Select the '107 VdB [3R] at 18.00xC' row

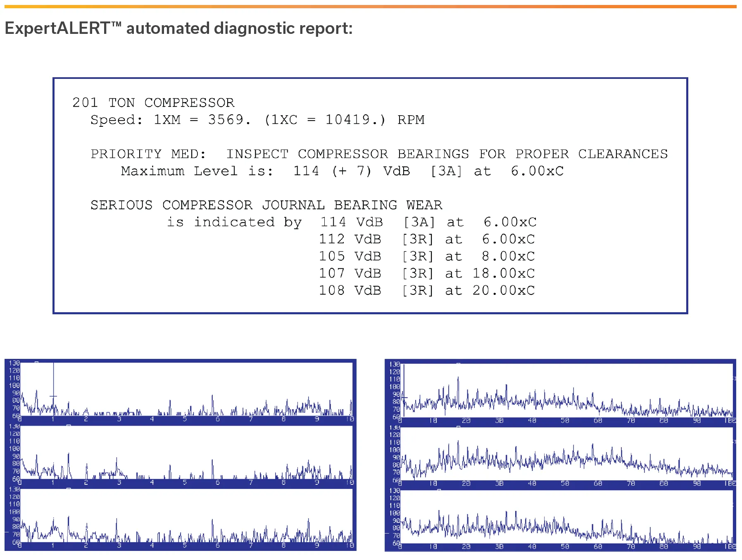tap(427, 273)
